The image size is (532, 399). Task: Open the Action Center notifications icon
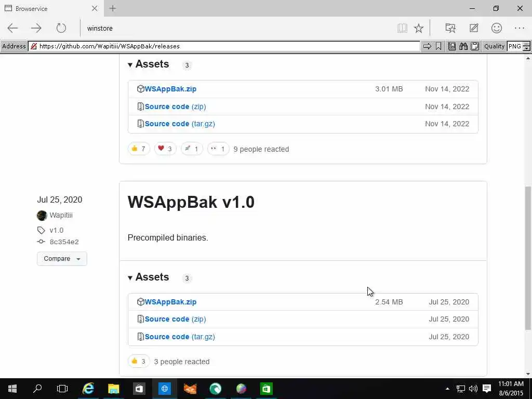coord(487,389)
